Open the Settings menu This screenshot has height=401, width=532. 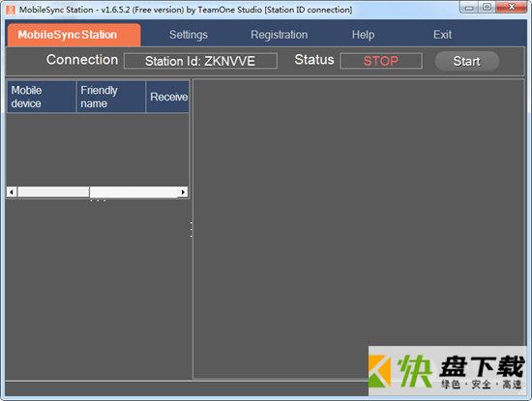(x=189, y=35)
